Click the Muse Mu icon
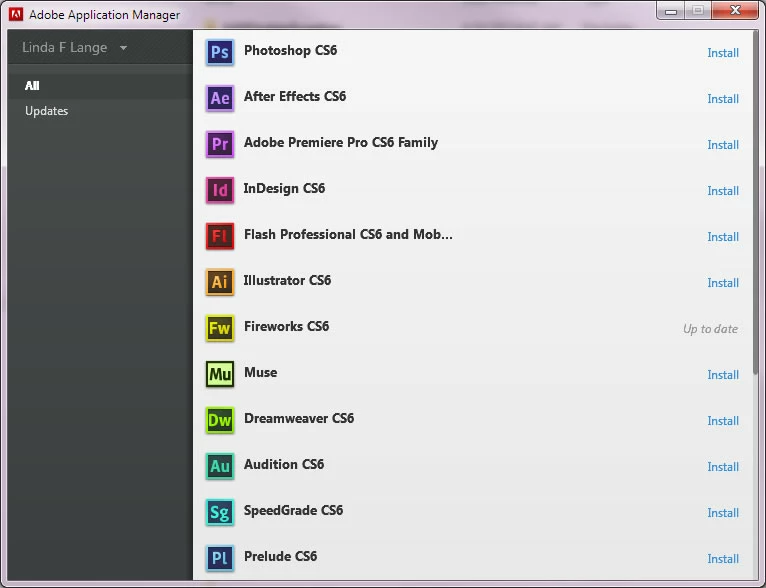 tap(220, 374)
